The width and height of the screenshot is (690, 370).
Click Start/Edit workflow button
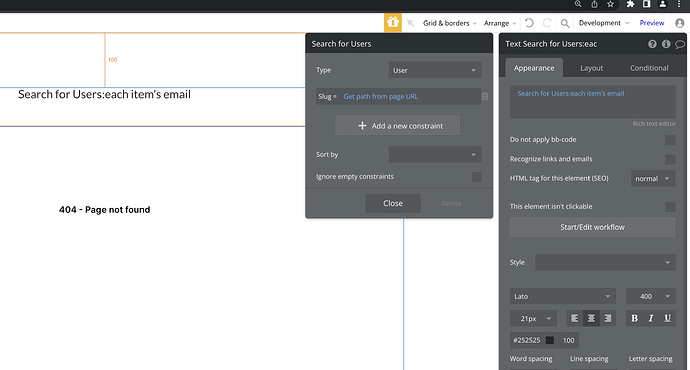point(592,227)
